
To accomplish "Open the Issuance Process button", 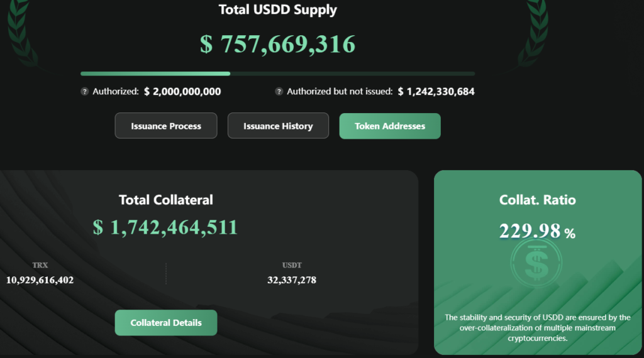I will coord(166,126).
